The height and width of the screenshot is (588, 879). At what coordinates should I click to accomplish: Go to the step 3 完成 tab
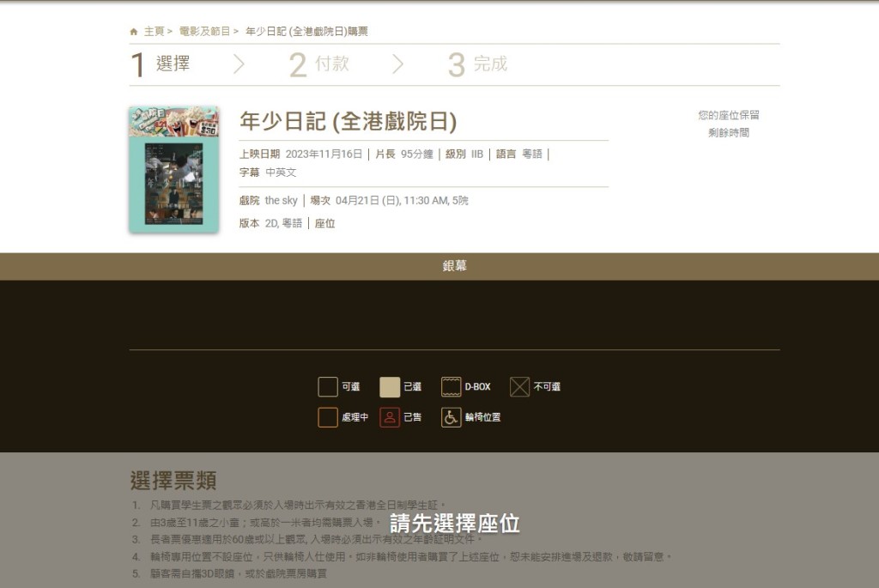(478, 64)
